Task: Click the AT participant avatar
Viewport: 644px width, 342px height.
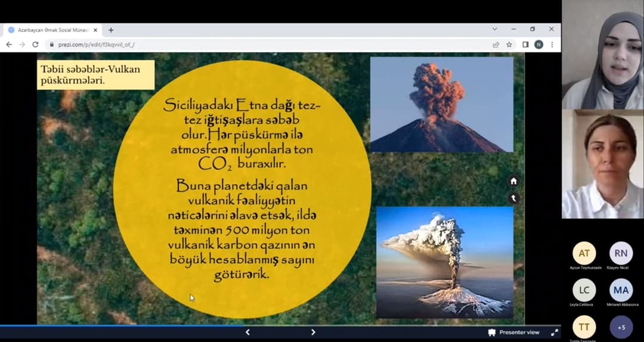Action: (x=584, y=253)
